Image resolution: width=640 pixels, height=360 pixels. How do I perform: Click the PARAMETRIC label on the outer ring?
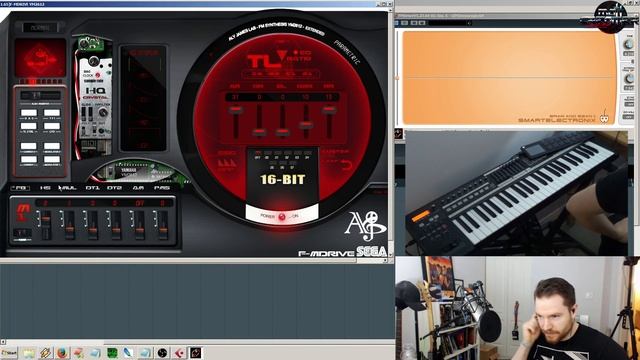347,52
